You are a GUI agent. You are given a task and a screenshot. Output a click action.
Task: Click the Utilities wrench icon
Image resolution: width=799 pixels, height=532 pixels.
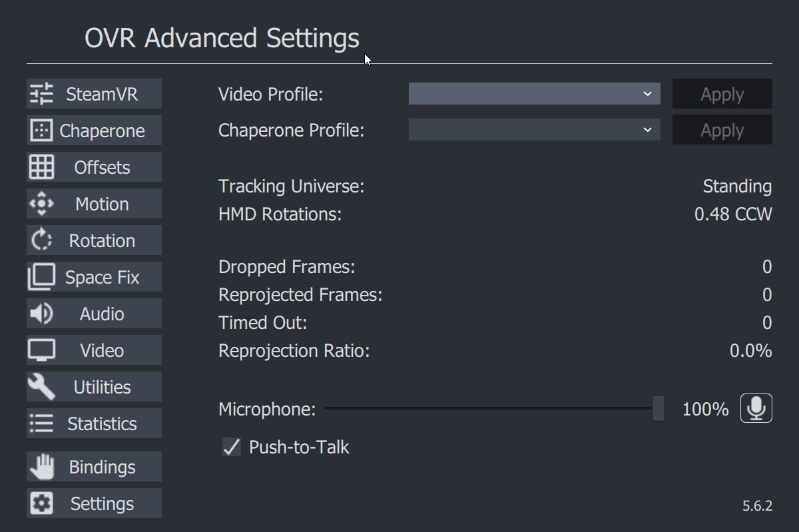pyautogui.click(x=41, y=387)
